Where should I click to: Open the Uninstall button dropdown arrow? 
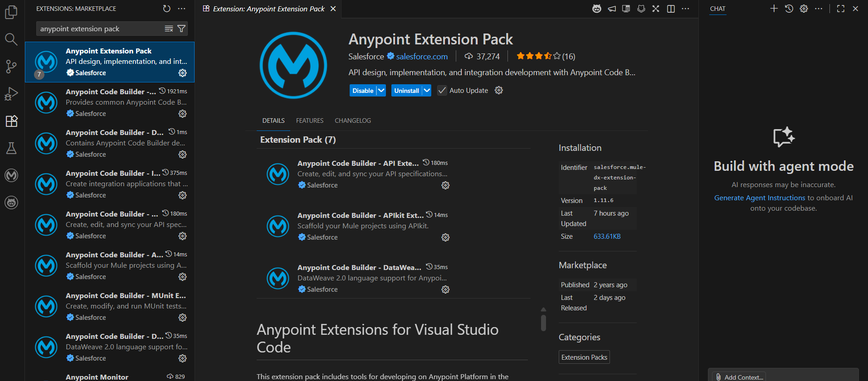point(427,91)
